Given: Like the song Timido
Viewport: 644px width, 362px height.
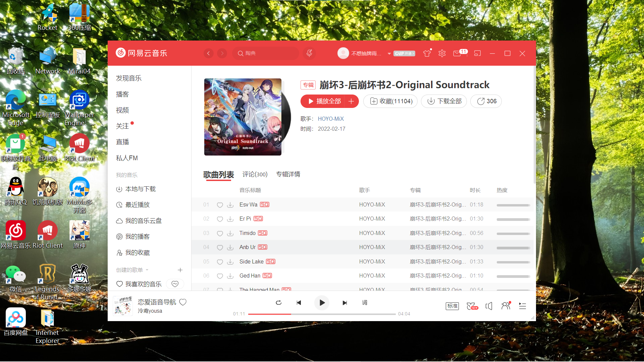Looking at the screenshot, I should 220,233.
